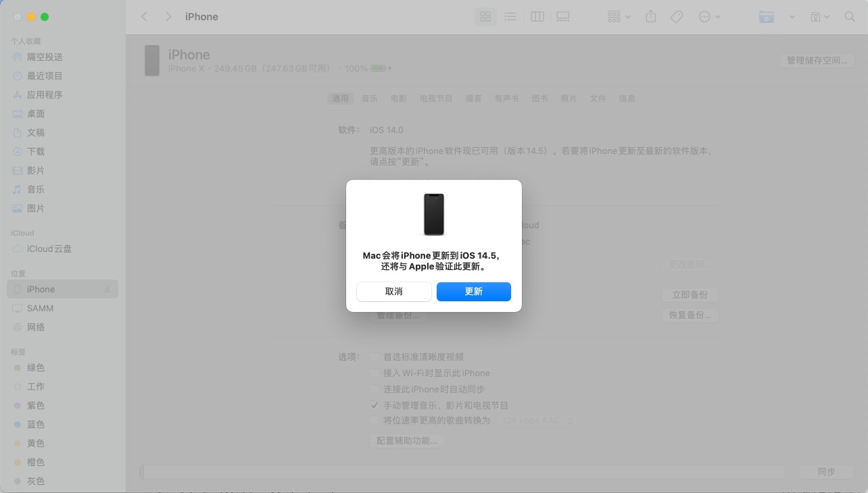Switch to the 有声书 tab
The height and width of the screenshot is (493, 868).
click(506, 98)
